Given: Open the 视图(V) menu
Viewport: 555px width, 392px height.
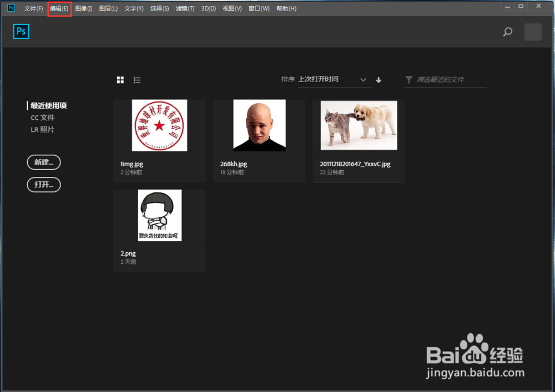Looking at the screenshot, I should 232,8.
